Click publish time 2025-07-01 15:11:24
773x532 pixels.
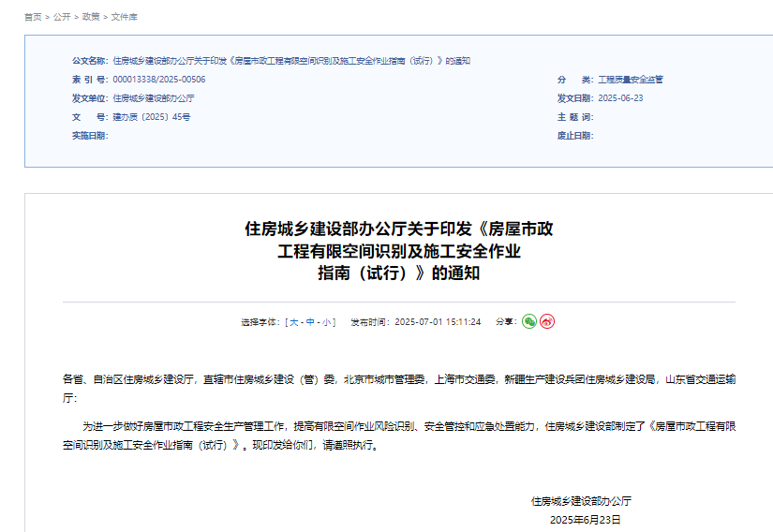tap(438, 322)
